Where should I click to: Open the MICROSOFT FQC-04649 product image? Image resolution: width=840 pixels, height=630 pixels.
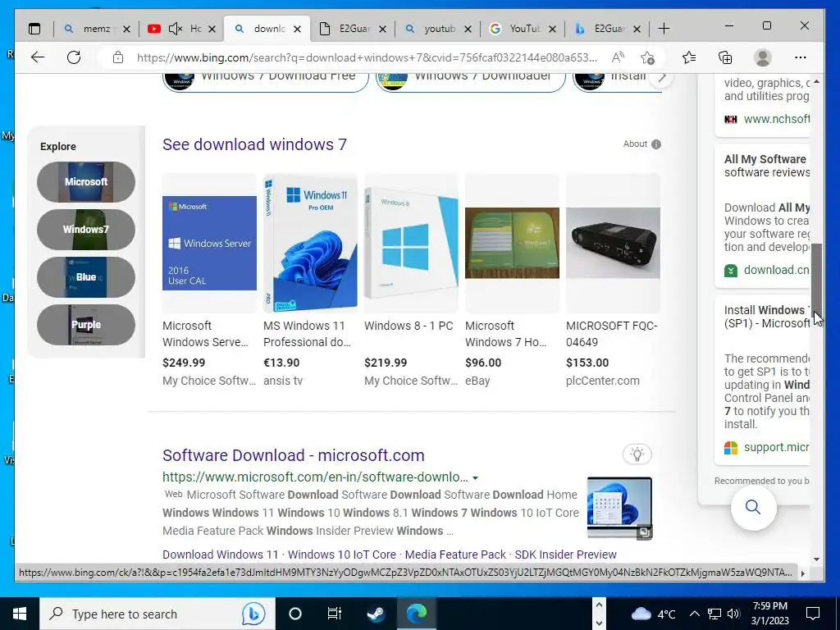[613, 243]
